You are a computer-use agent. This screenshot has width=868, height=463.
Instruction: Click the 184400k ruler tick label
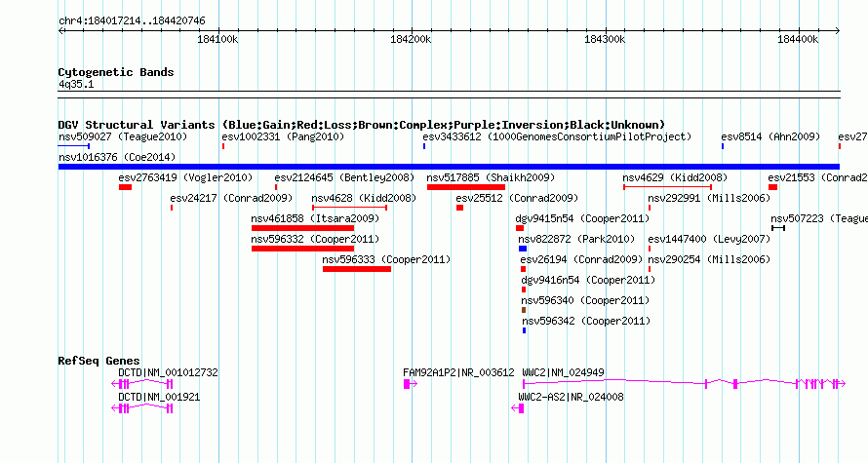pyautogui.click(x=798, y=39)
